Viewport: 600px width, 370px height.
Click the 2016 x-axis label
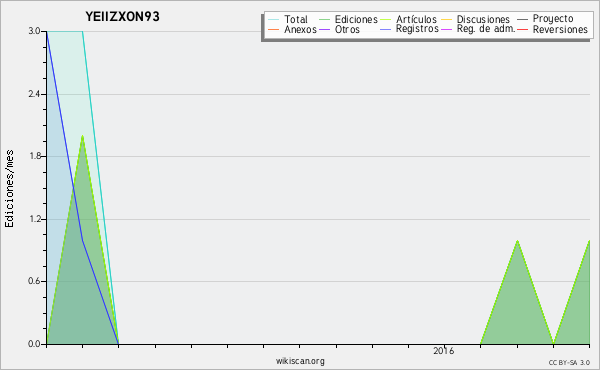[443, 350]
